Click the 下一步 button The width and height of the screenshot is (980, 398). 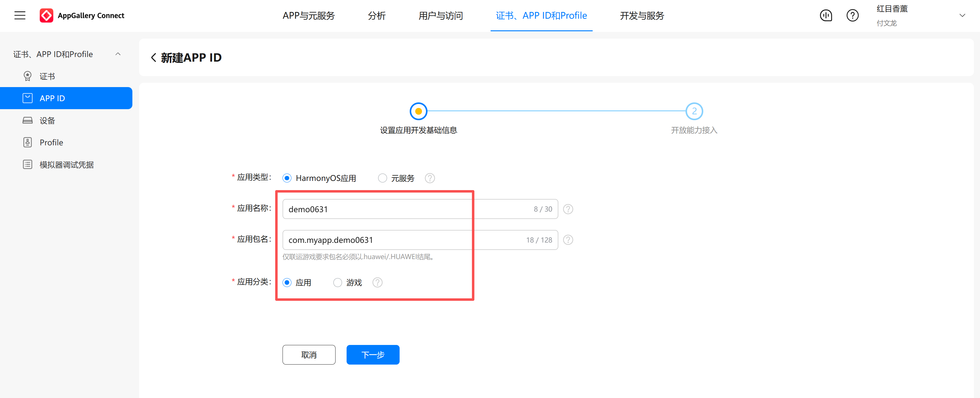tap(372, 355)
